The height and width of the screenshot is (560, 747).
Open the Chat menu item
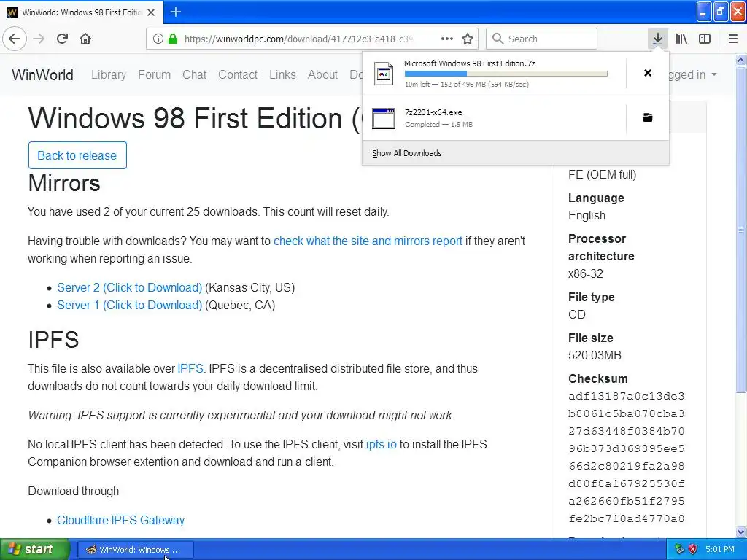(194, 75)
